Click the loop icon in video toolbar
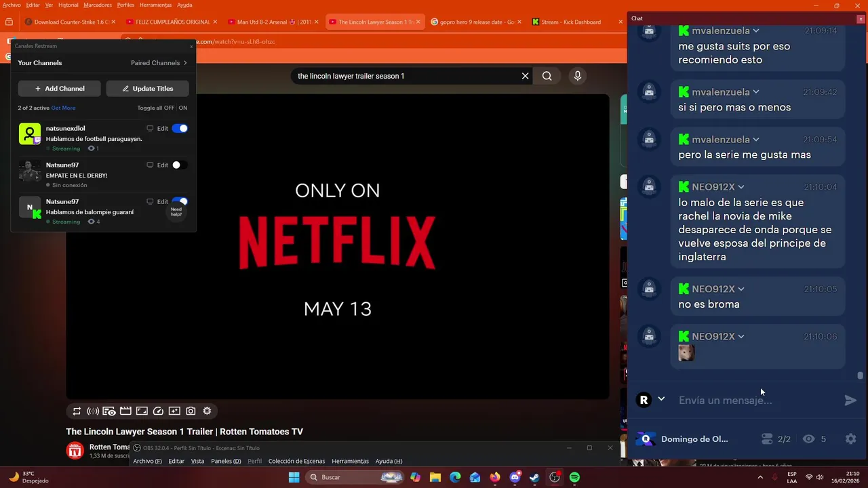Image resolution: width=868 pixels, height=488 pixels. (77, 411)
